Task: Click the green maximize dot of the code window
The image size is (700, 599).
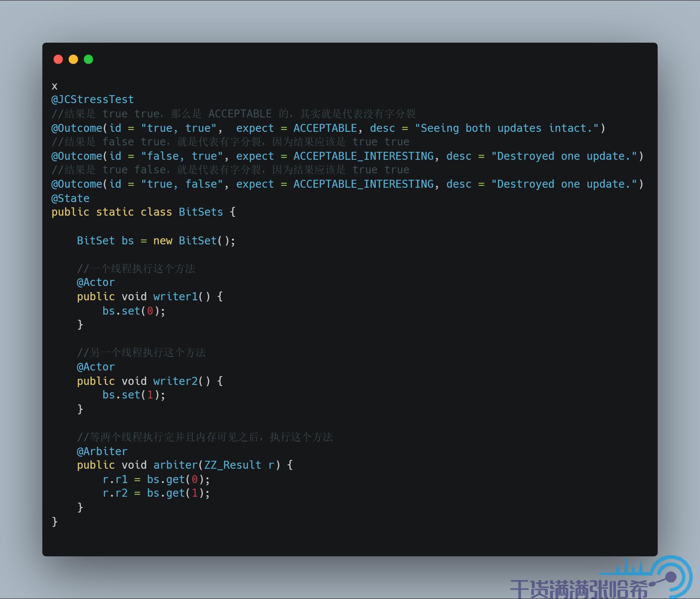Action: coord(88,59)
